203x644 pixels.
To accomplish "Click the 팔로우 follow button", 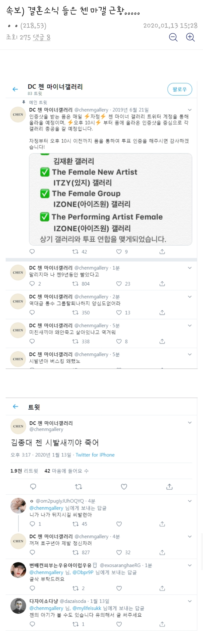I will pos(180,89).
